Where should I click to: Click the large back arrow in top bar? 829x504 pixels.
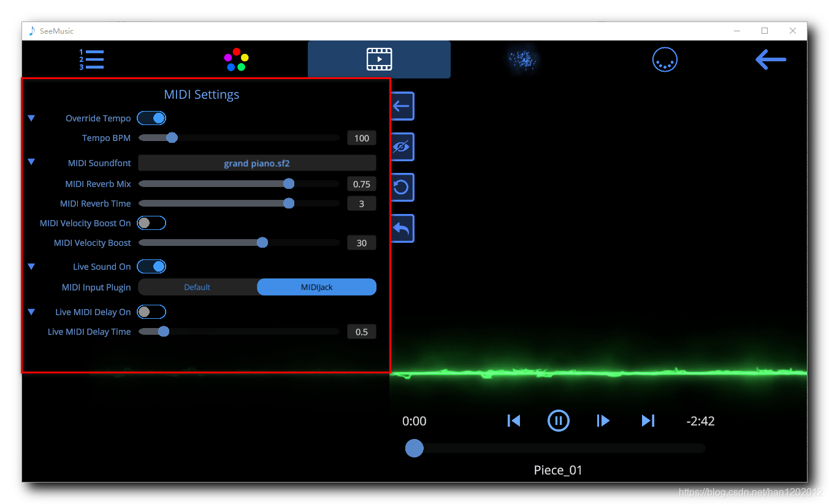coord(771,59)
